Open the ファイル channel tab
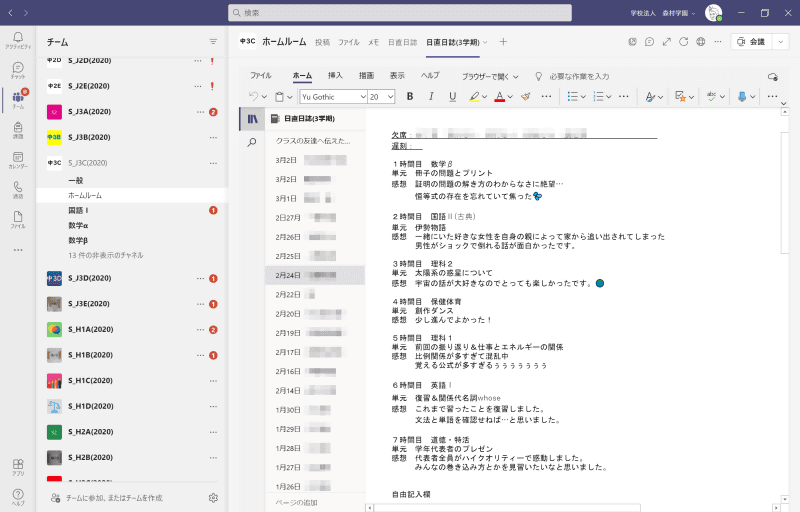 [x=349, y=42]
